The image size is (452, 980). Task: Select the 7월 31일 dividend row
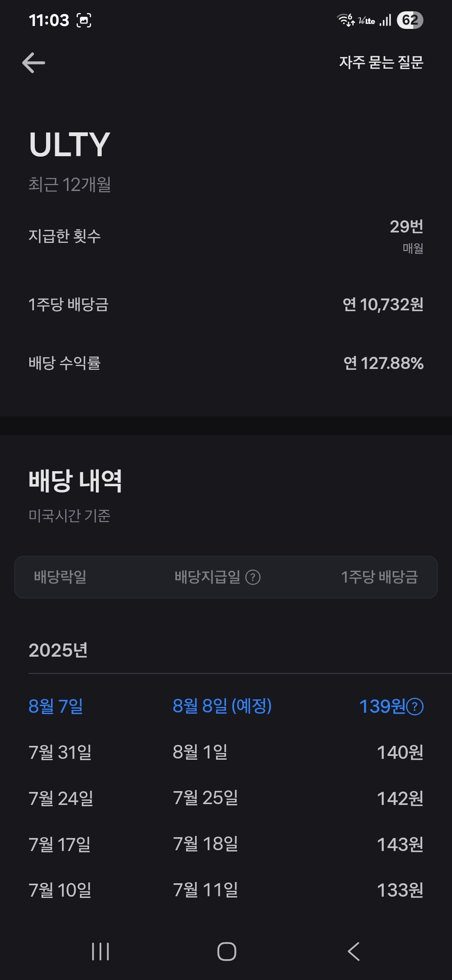click(60, 752)
